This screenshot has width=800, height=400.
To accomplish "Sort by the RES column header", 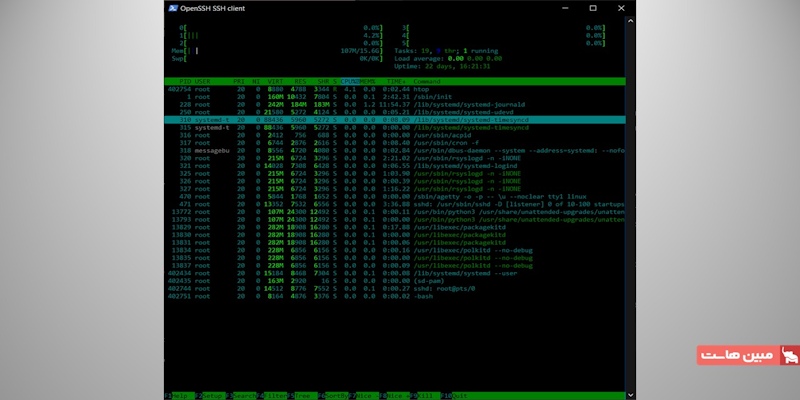I will point(300,82).
